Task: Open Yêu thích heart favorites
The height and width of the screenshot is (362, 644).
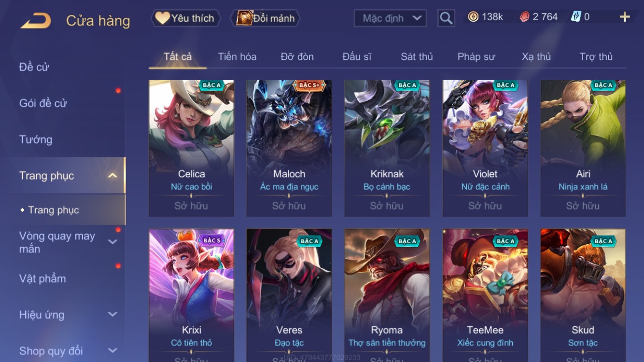Action: coord(186,18)
